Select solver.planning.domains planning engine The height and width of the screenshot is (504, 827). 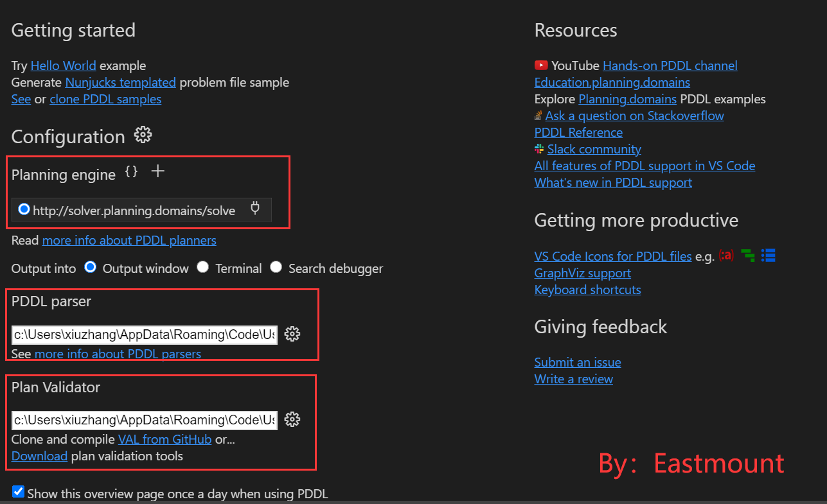tap(24, 209)
